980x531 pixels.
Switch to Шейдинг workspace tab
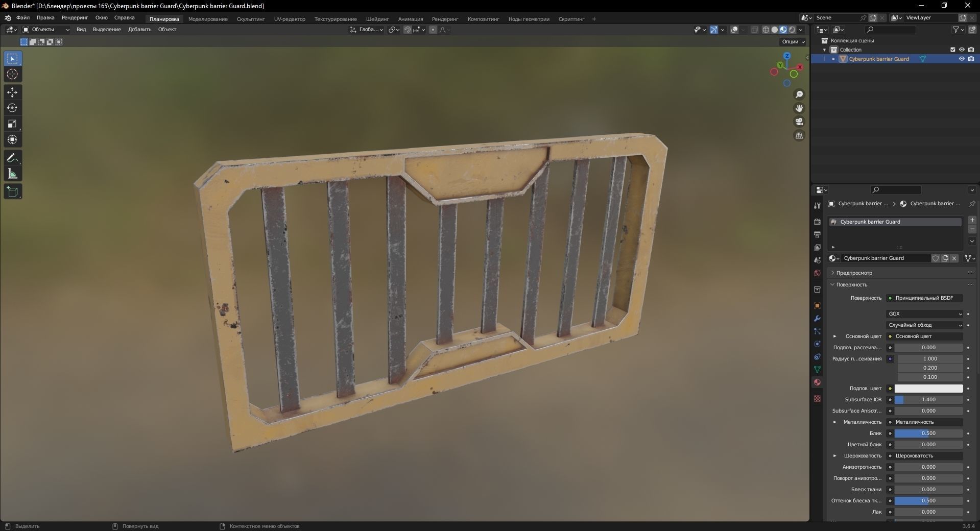377,19
